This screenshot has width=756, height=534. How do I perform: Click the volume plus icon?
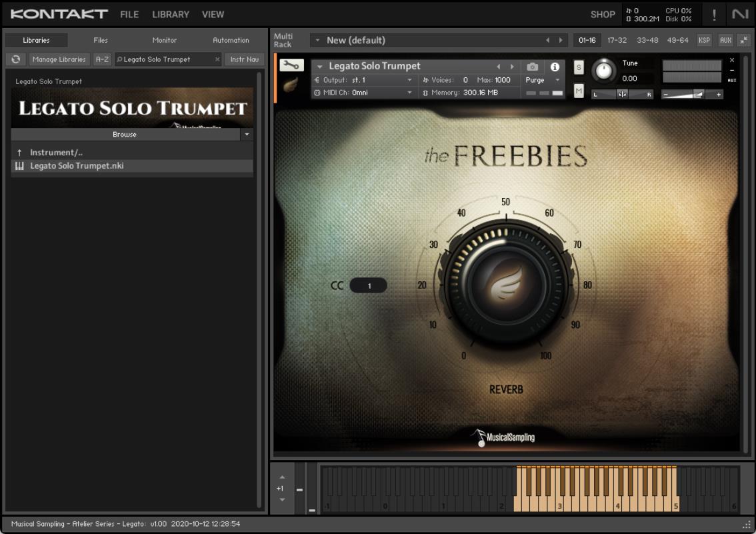[719, 95]
